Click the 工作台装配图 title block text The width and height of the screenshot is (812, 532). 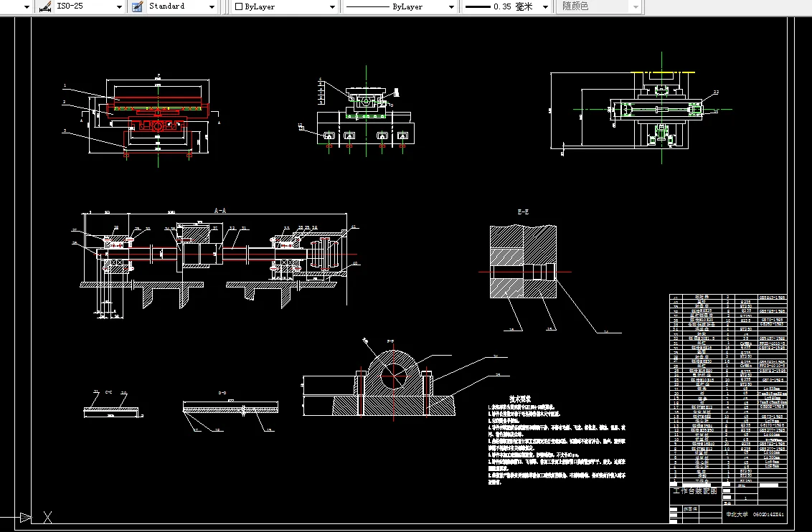point(695,490)
